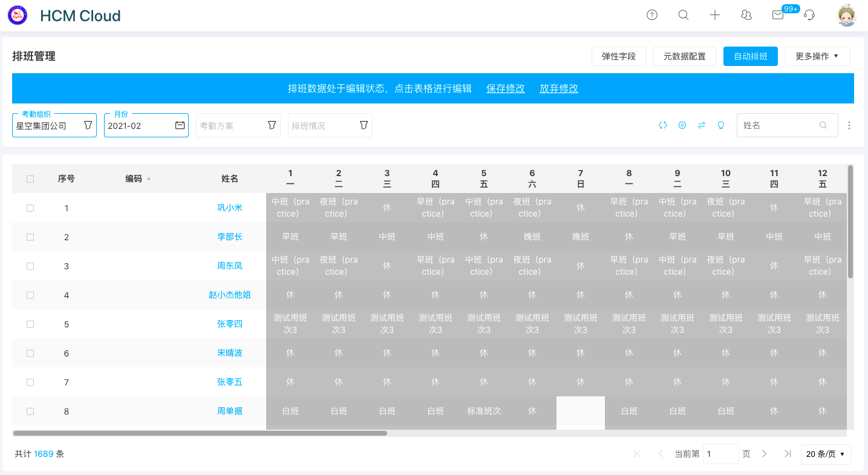Viewport: 868px width, 475px height.
Task: Check the row checkbox for 宋晴波
Action: pyautogui.click(x=30, y=353)
